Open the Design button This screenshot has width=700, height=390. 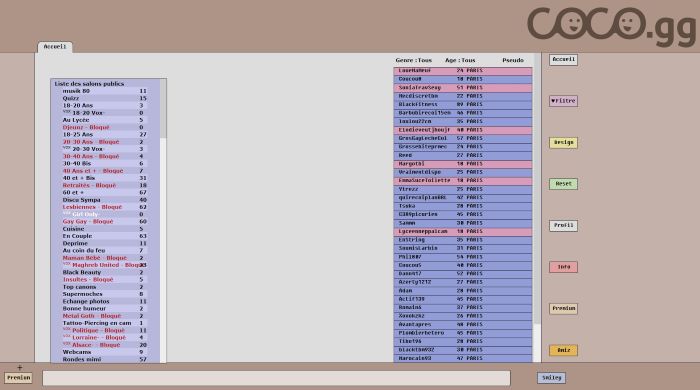tap(563, 142)
